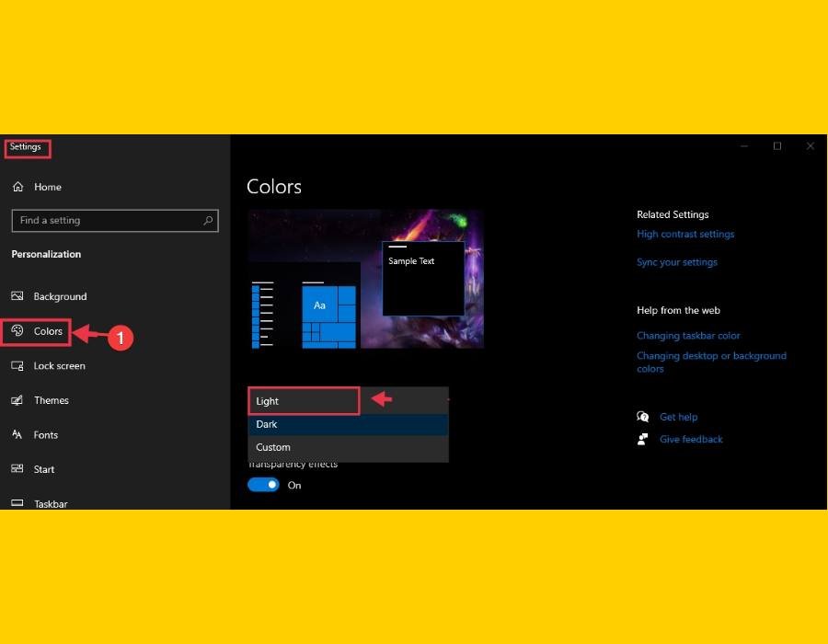Open Themes settings page
828x644 pixels.
tap(52, 400)
